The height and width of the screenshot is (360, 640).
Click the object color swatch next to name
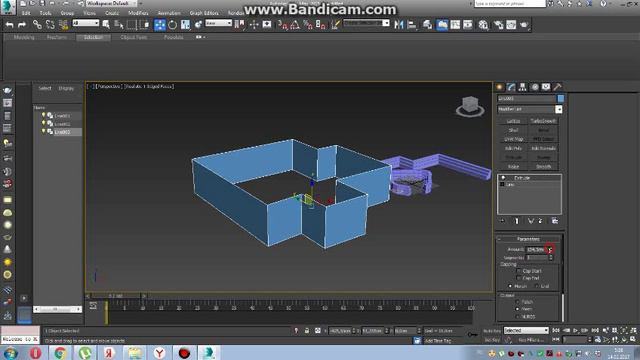click(560, 98)
